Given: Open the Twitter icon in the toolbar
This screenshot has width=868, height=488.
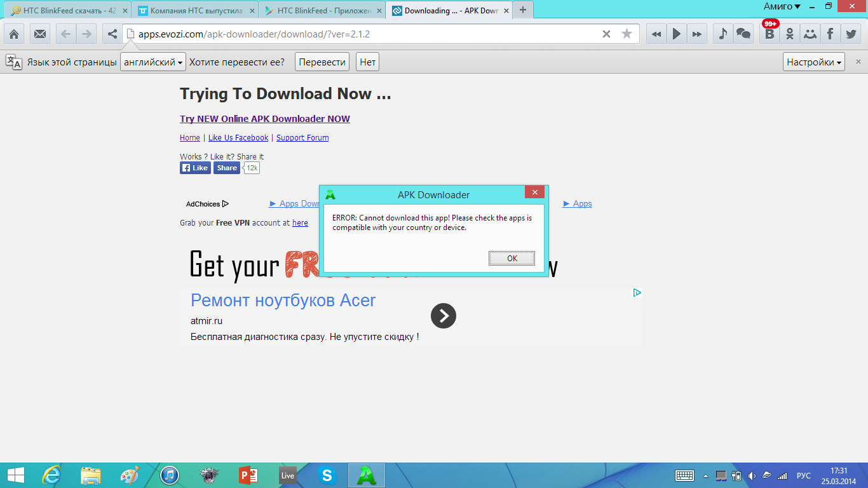Looking at the screenshot, I should pos(851,34).
